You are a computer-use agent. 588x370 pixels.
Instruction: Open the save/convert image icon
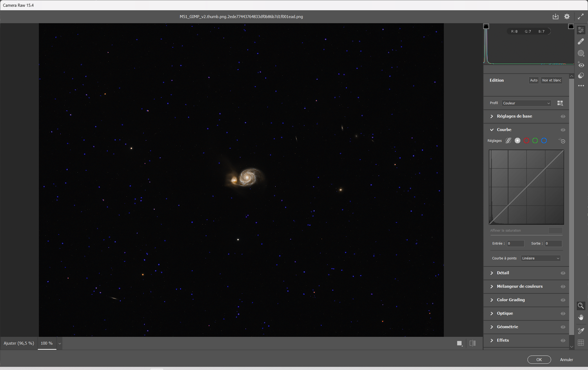click(555, 16)
